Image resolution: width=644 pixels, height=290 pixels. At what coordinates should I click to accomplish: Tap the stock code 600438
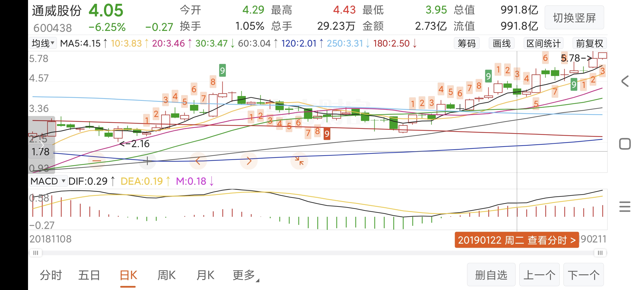point(52,28)
